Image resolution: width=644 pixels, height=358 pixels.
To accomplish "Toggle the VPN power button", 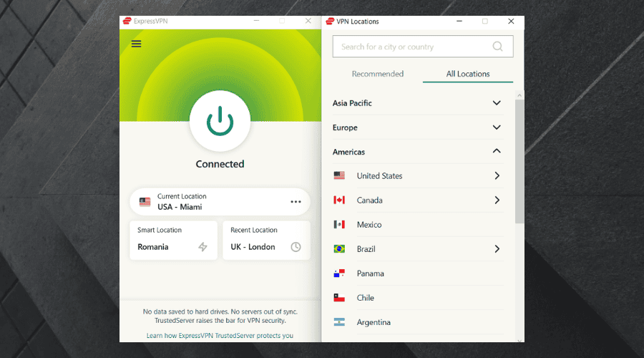I will click(x=220, y=121).
